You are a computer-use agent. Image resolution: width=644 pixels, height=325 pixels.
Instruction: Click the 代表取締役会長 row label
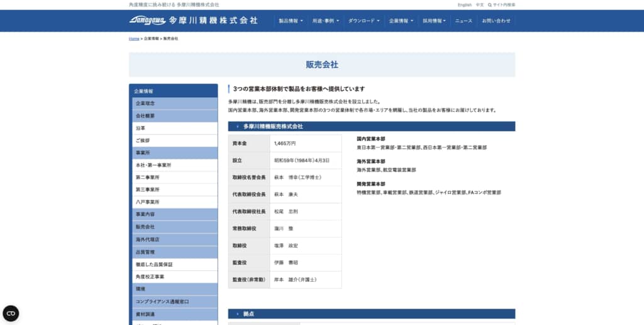249,194
